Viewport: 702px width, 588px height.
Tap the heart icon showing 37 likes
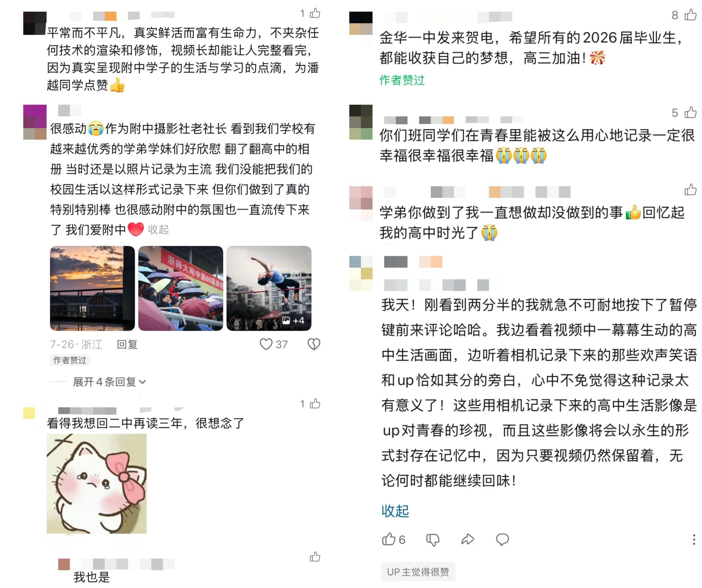coord(266,344)
